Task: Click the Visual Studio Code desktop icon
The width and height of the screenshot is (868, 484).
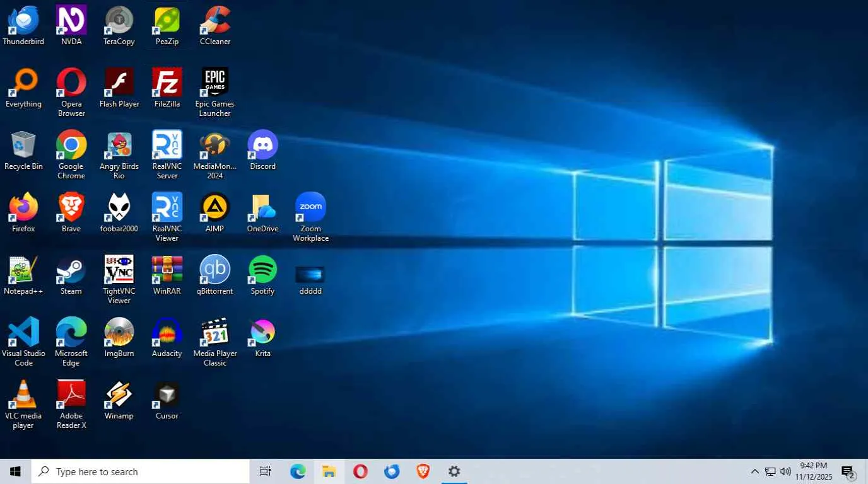Action: 23,342
